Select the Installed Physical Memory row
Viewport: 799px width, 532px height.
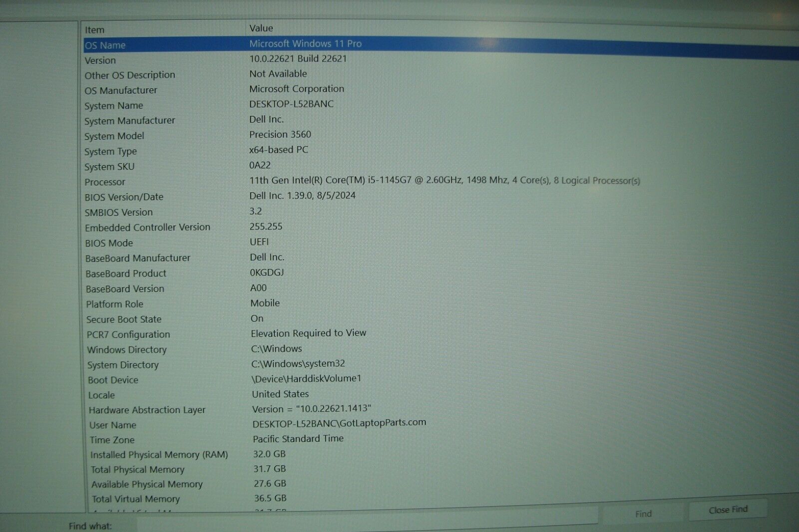point(200,455)
